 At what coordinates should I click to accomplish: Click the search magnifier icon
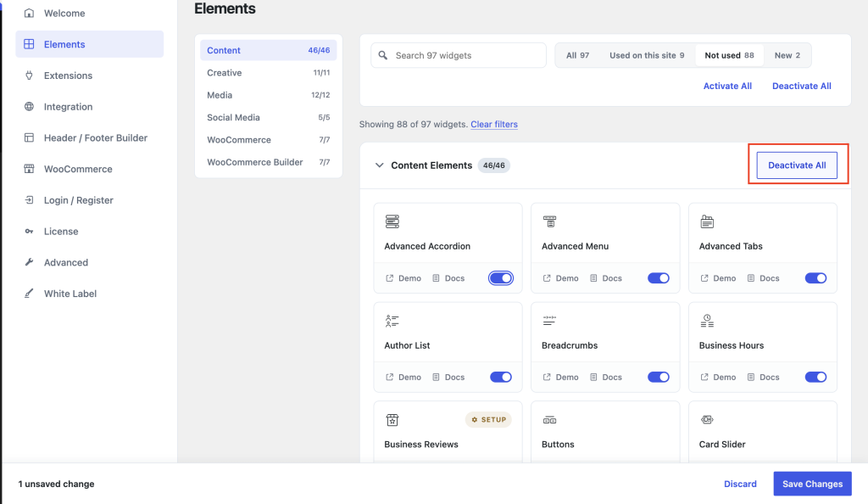click(382, 55)
